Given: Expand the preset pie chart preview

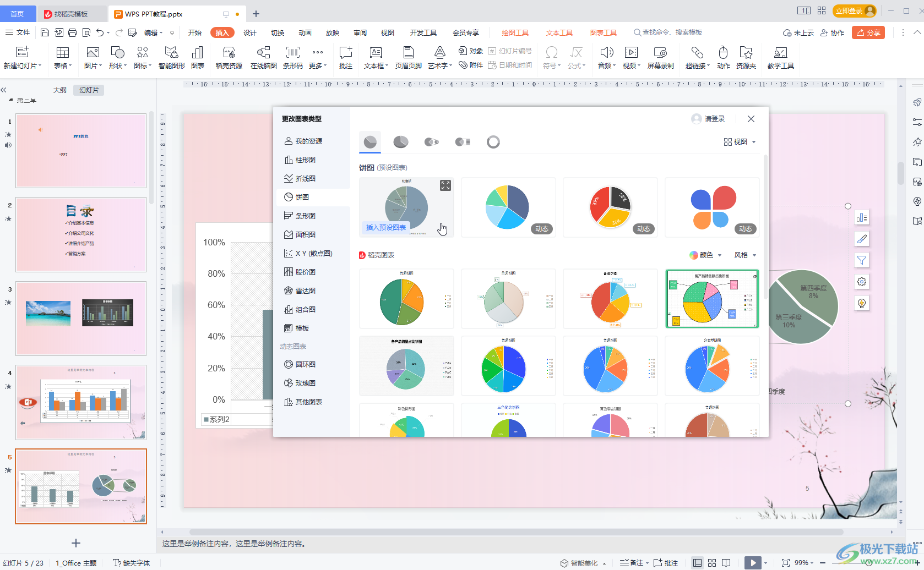Looking at the screenshot, I should click(x=445, y=185).
